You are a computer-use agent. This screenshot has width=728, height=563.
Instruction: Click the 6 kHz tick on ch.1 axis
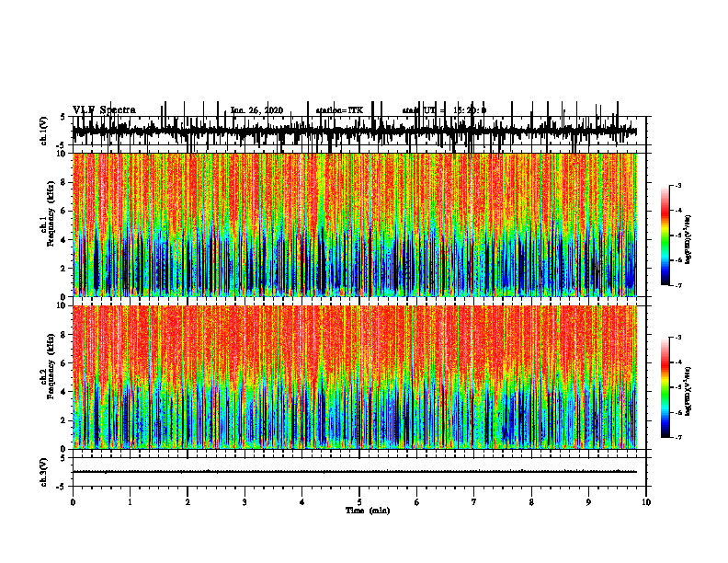[64, 211]
